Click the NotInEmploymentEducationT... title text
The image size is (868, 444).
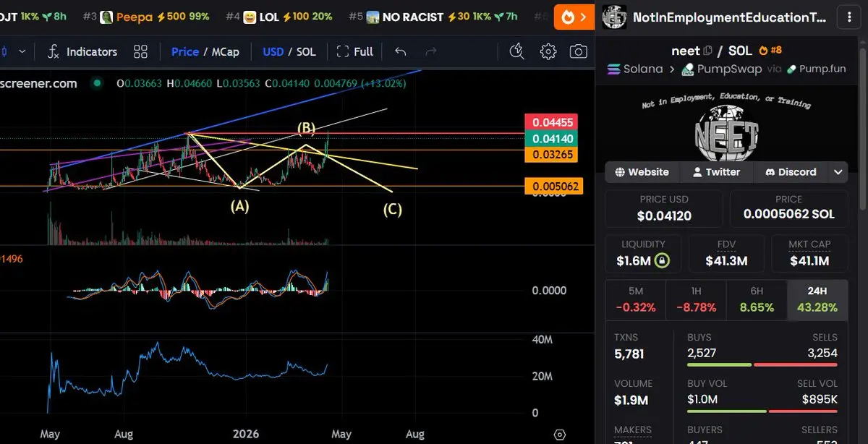point(729,17)
